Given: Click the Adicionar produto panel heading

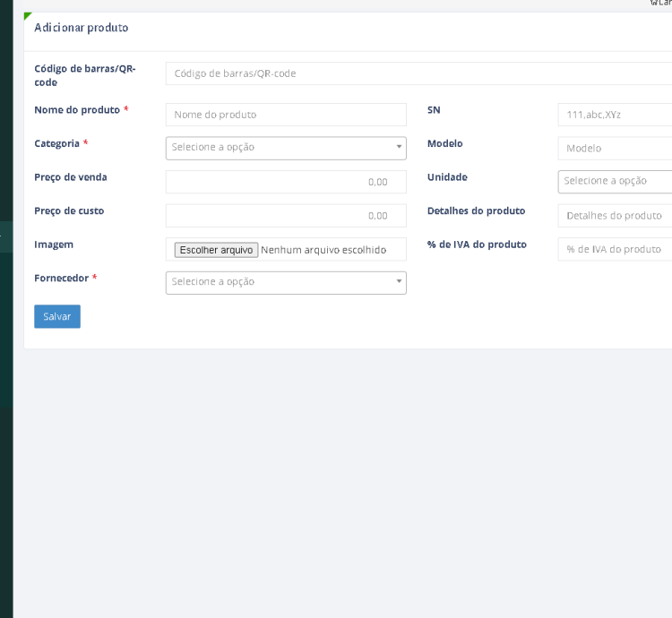Looking at the screenshot, I should coord(82,28).
